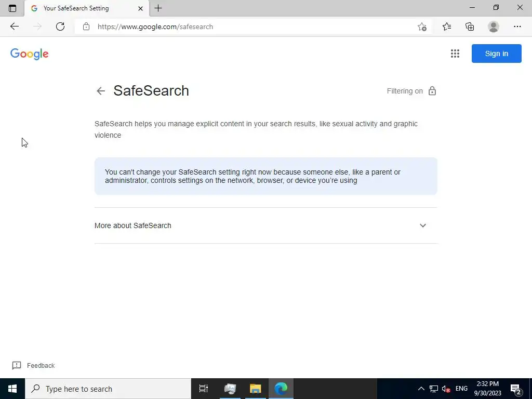Viewport: 532px width, 399px height.
Task: Open Settings and more ellipsis menu
Action: (x=517, y=26)
